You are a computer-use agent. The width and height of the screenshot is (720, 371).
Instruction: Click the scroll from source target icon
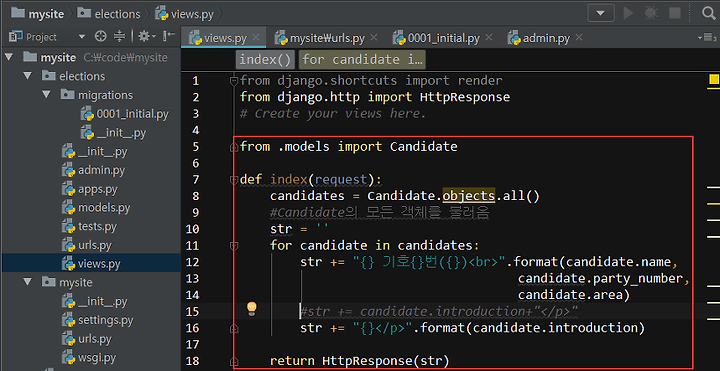(x=101, y=37)
